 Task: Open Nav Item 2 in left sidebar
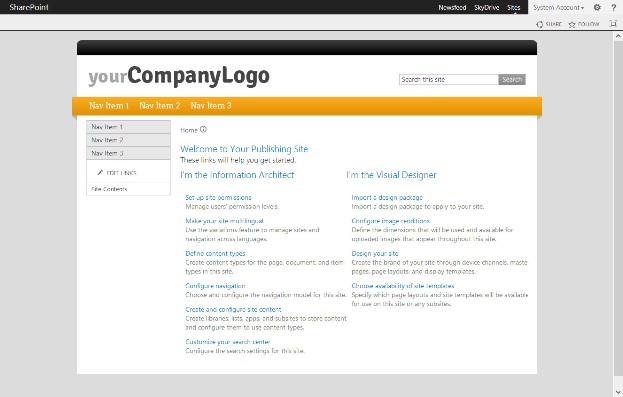pyautogui.click(x=128, y=140)
